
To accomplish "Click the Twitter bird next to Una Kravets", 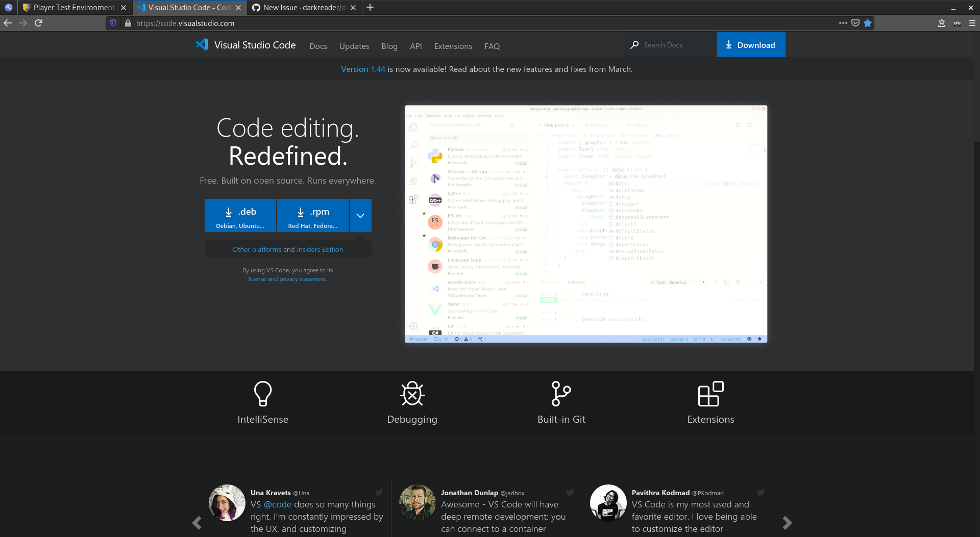I will click(379, 492).
